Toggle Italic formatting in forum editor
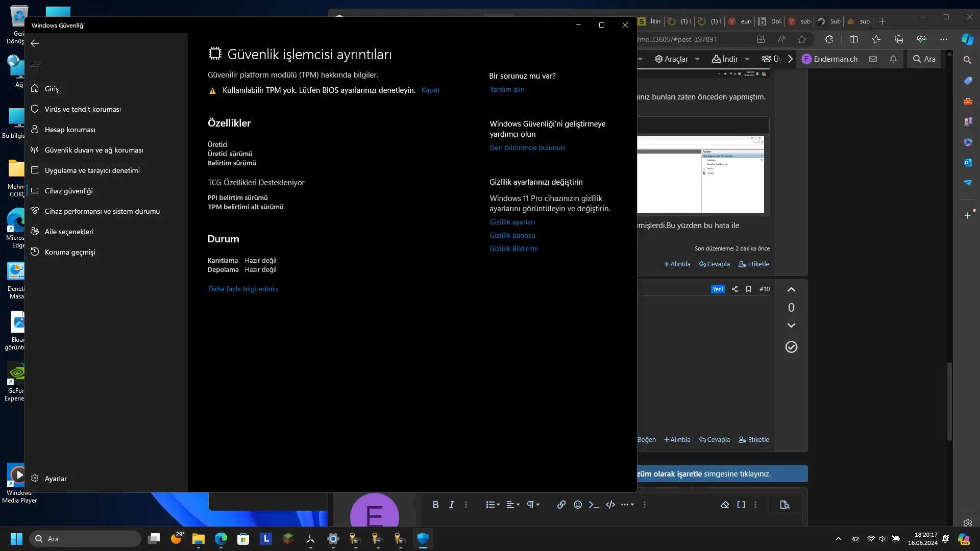980x551 pixels. coord(451,505)
